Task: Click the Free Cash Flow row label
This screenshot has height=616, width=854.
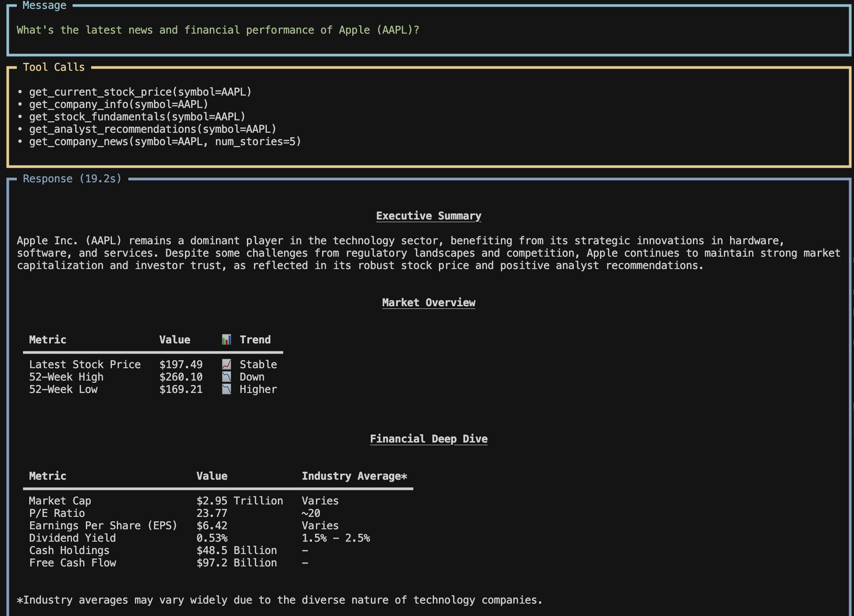Action: (73, 563)
